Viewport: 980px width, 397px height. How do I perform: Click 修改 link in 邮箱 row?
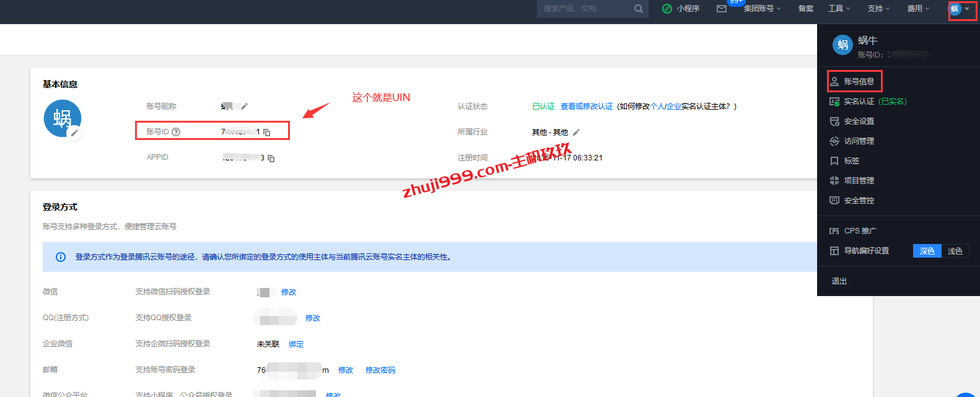click(346, 370)
